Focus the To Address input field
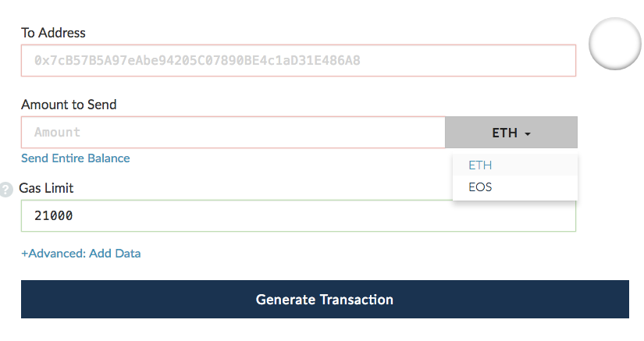This screenshot has width=644, height=341. (299, 60)
